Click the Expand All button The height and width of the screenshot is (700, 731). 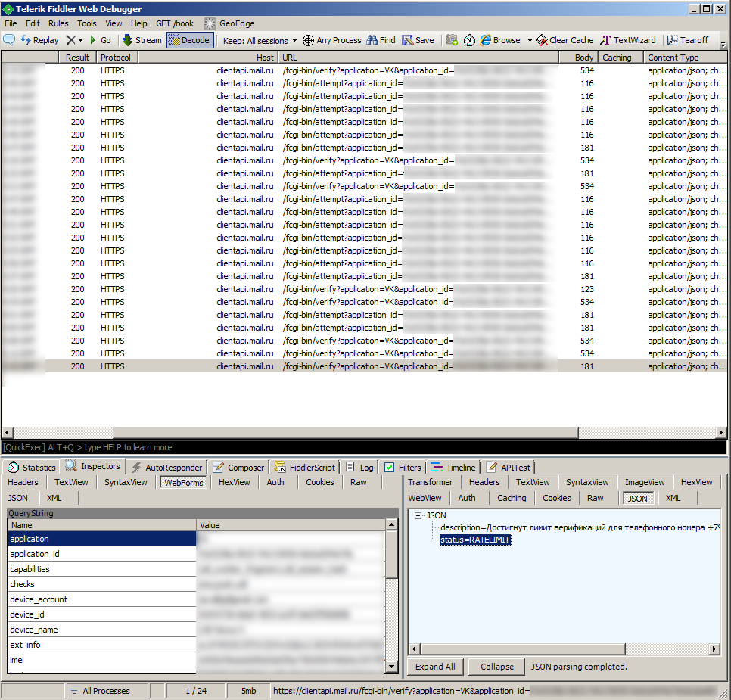point(435,667)
